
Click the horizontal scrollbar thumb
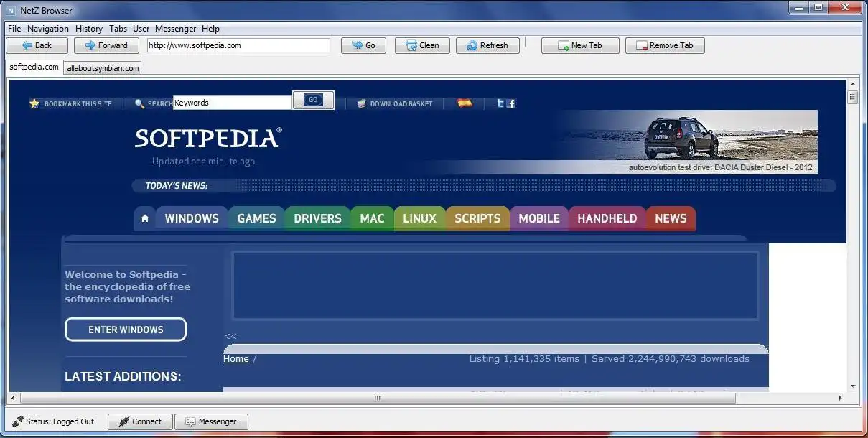click(x=378, y=398)
